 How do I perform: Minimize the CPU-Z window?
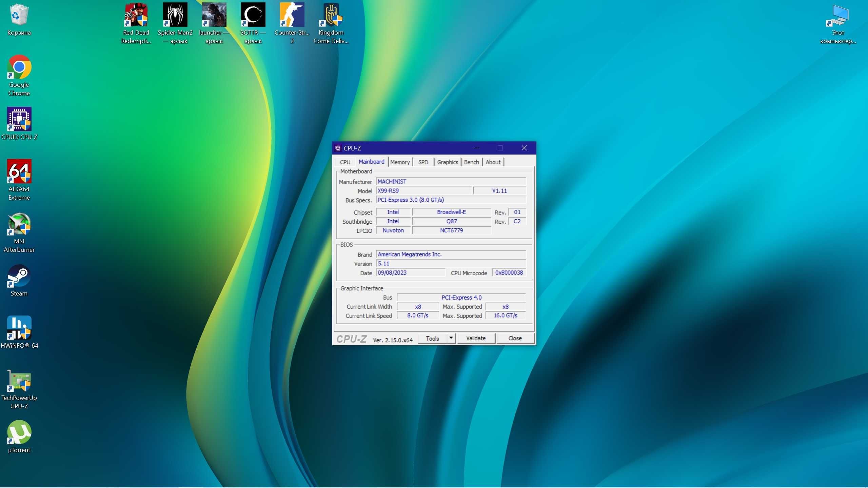tap(477, 148)
